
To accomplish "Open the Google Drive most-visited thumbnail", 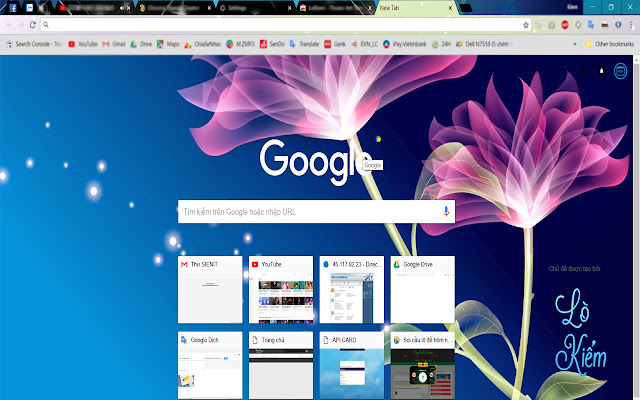I will 423,289.
